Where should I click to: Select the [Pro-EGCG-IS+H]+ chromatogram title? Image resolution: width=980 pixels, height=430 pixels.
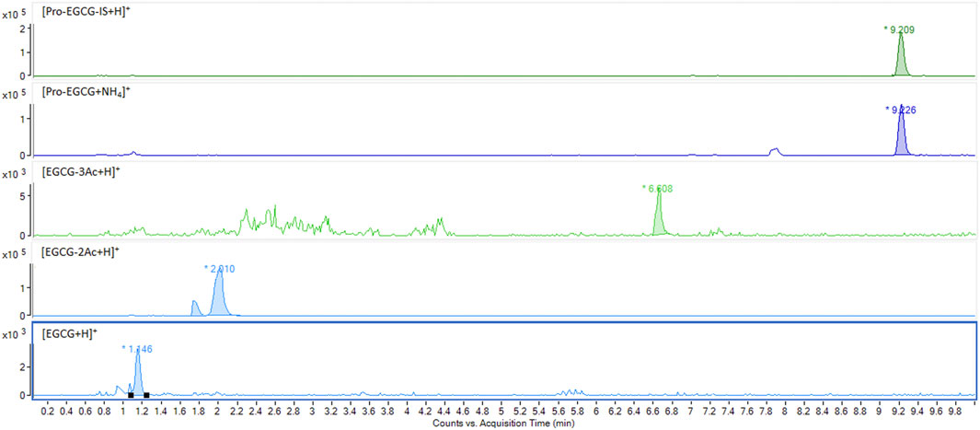coord(85,13)
